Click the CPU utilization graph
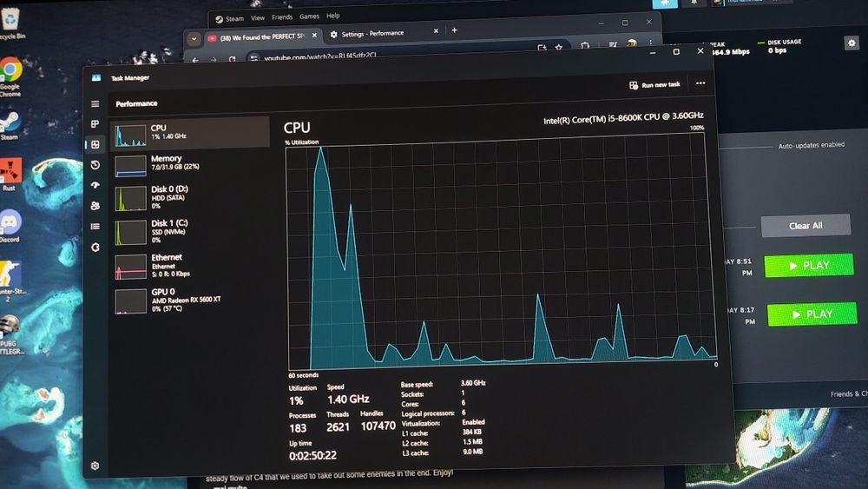The image size is (868, 489). coord(501,252)
